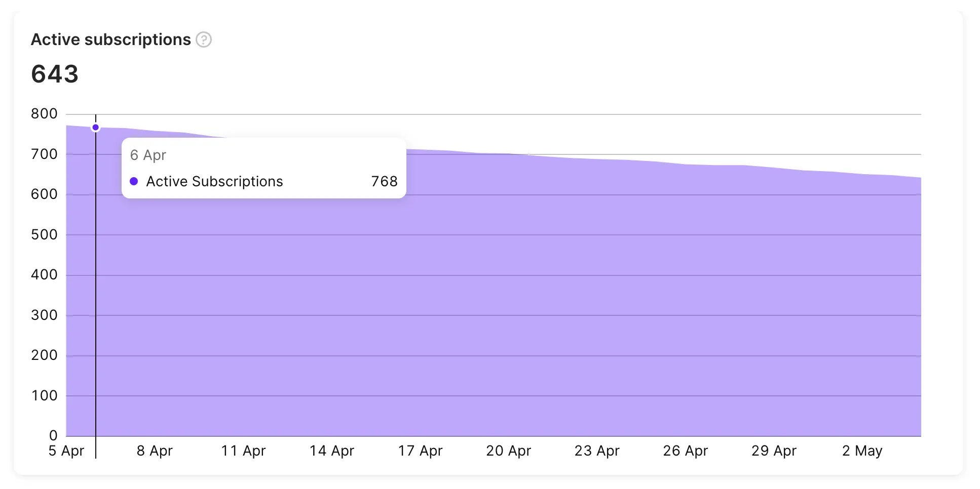The width and height of the screenshot is (980, 489).
Task: Select the 11 Apr x-axis label
Action: pyautogui.click(x=243, y=451)
